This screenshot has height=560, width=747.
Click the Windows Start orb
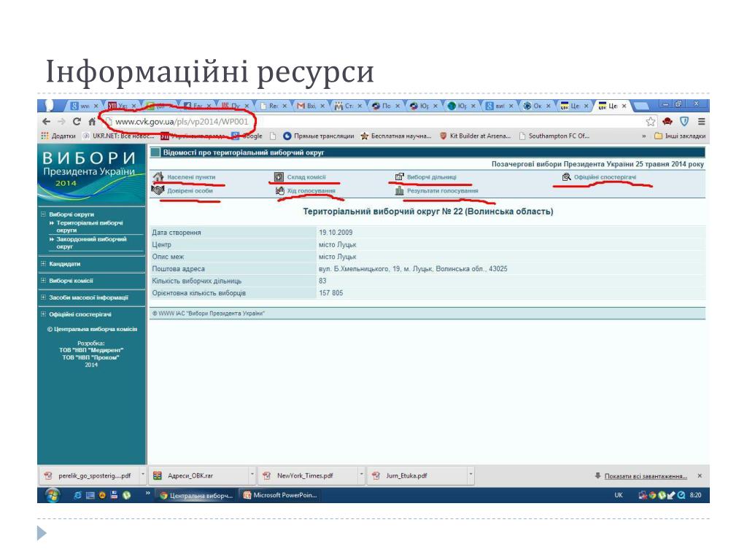coord(53,495)
